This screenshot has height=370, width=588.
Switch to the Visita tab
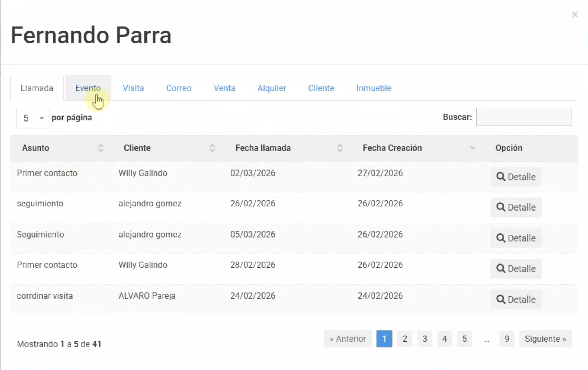[x=133, y=88]
